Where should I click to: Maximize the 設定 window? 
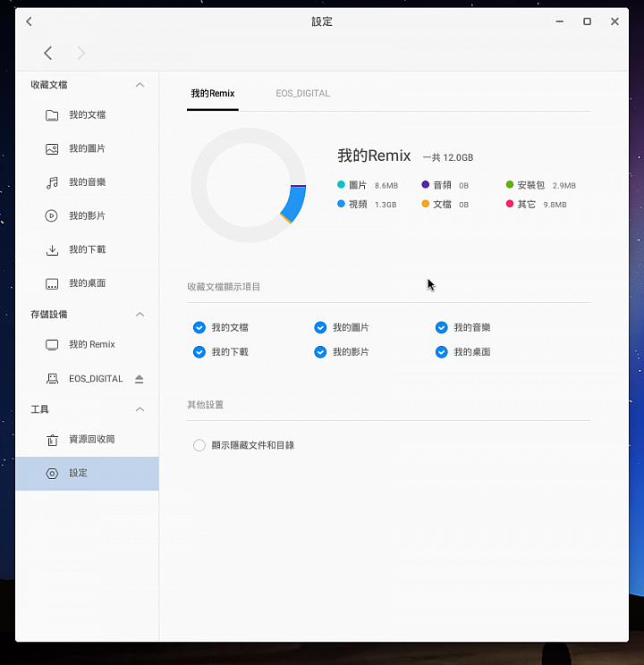587,21
